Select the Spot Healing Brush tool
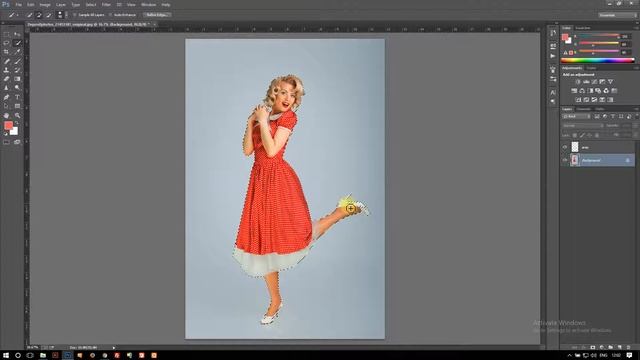The image size is (640, 360). (x=6, y=61)
